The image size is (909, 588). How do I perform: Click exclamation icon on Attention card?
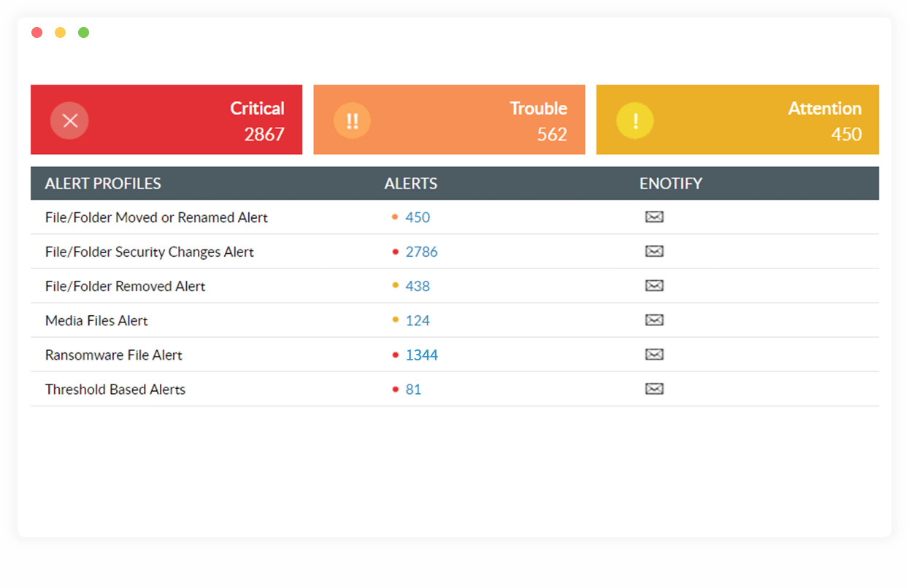pyautogui.click(x=635, y=120)
